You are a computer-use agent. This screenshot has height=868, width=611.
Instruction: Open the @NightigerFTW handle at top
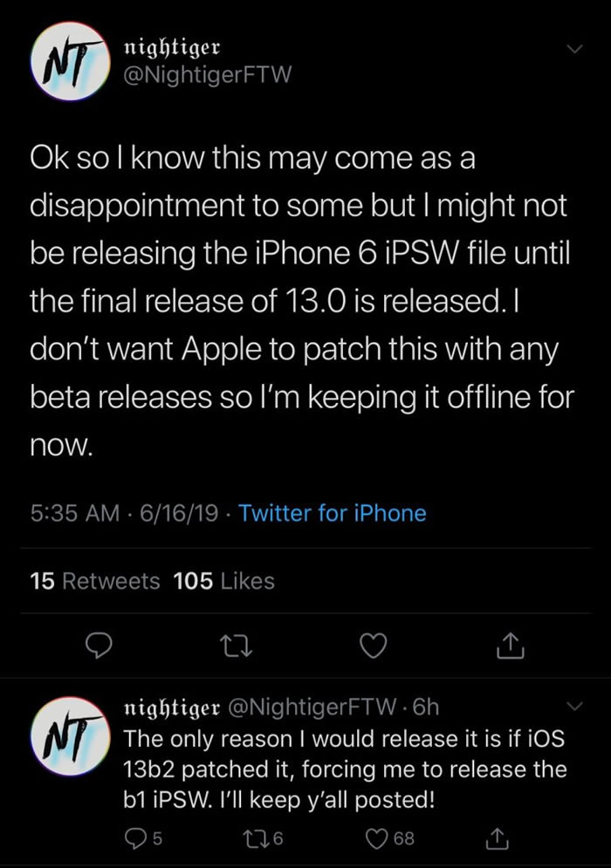click(209, 75)
